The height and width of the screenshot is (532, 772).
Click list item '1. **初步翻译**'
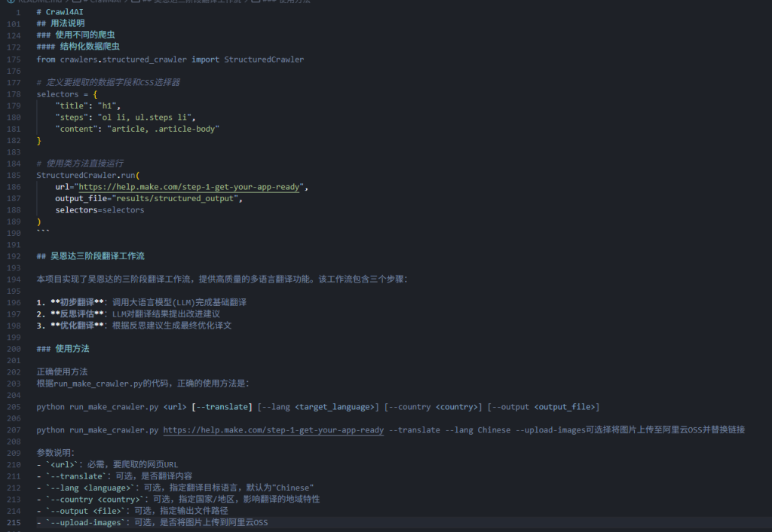pos(141,303)
